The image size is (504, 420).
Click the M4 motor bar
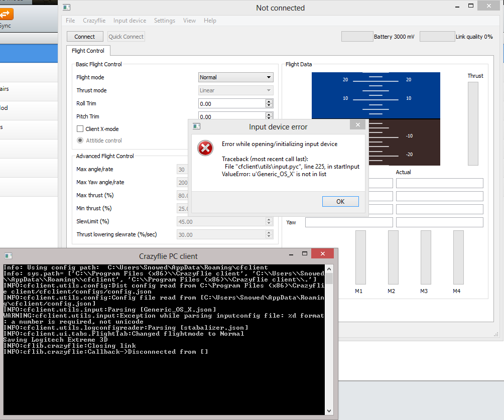click(458, 257)
